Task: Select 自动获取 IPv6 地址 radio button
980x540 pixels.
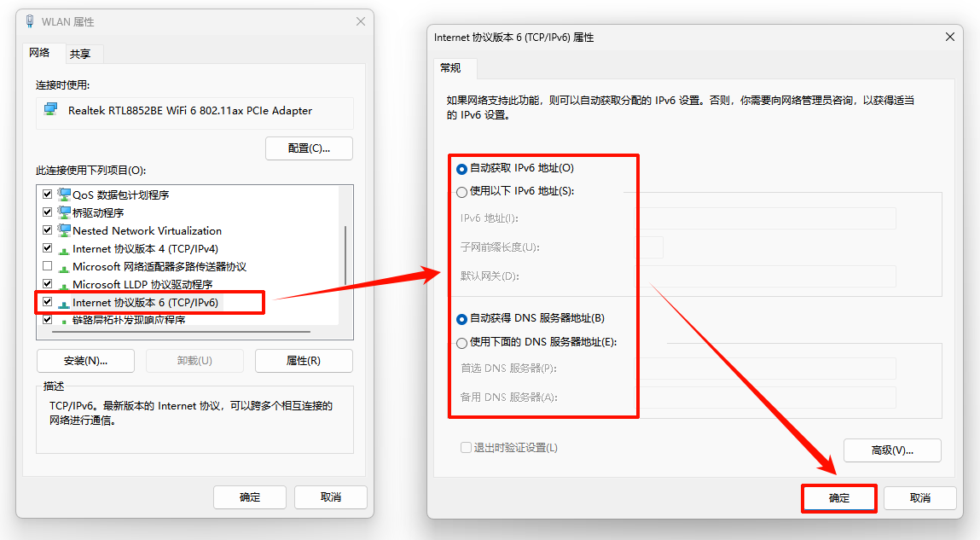Action: [462, 169]
